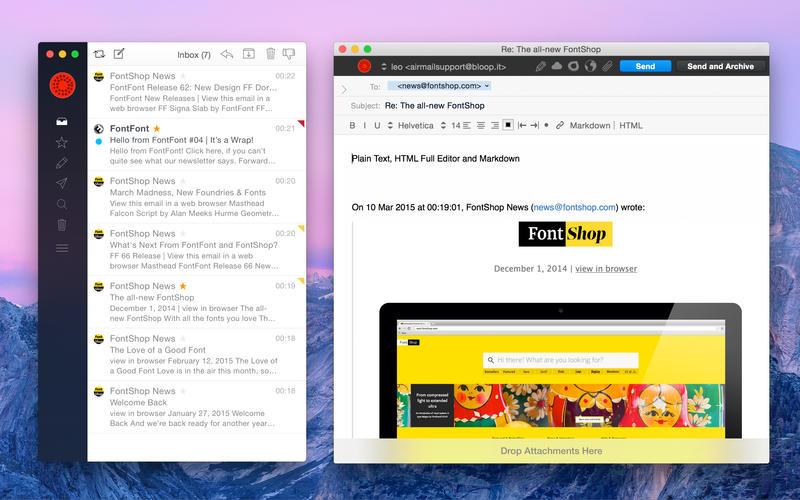
Task: Expand the Cc/Bcc fields chevron
Action: (x=344, y=89)
